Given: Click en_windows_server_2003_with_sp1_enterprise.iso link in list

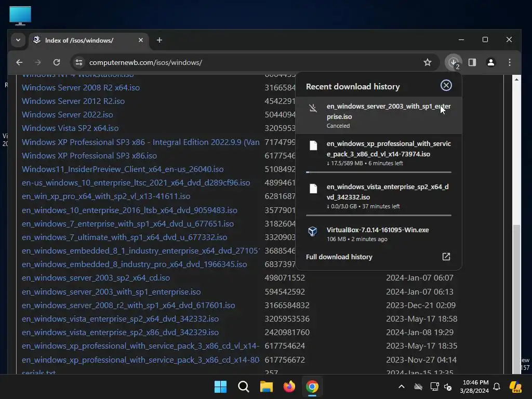Looking at the screenshot, I should (x=111, y=292).
